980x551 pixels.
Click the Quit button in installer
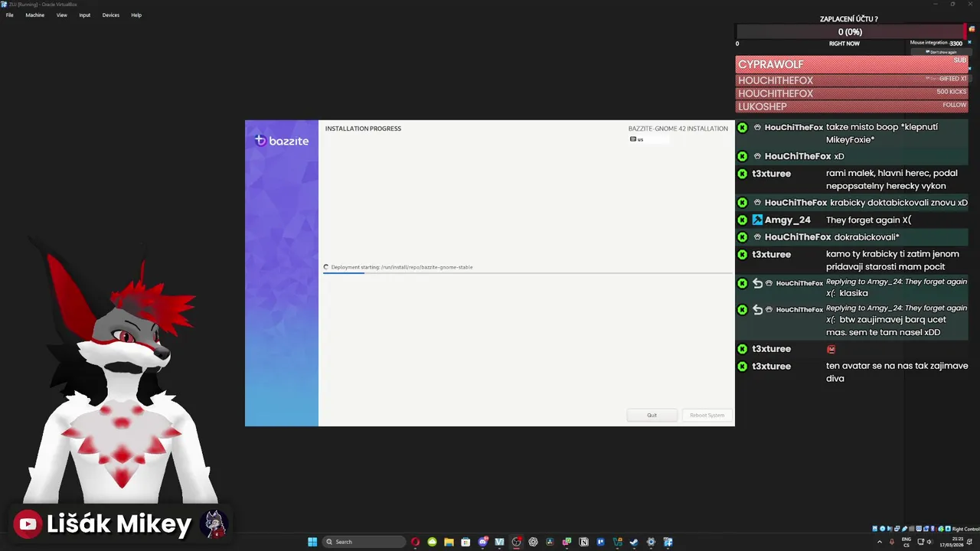pyautogui.click(x=652, y=415)
